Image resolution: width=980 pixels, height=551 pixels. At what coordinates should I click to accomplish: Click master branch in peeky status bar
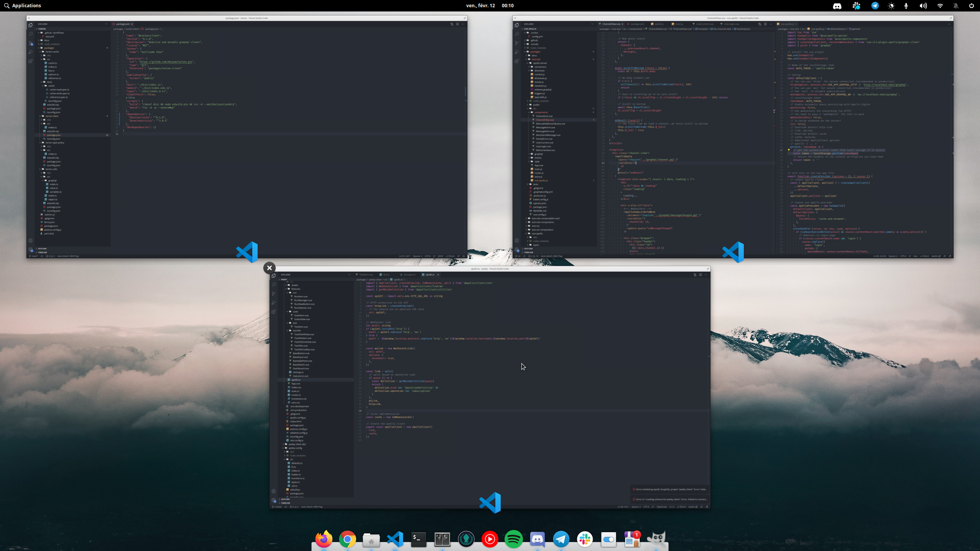pyautogui.click(x=277, y=507)
